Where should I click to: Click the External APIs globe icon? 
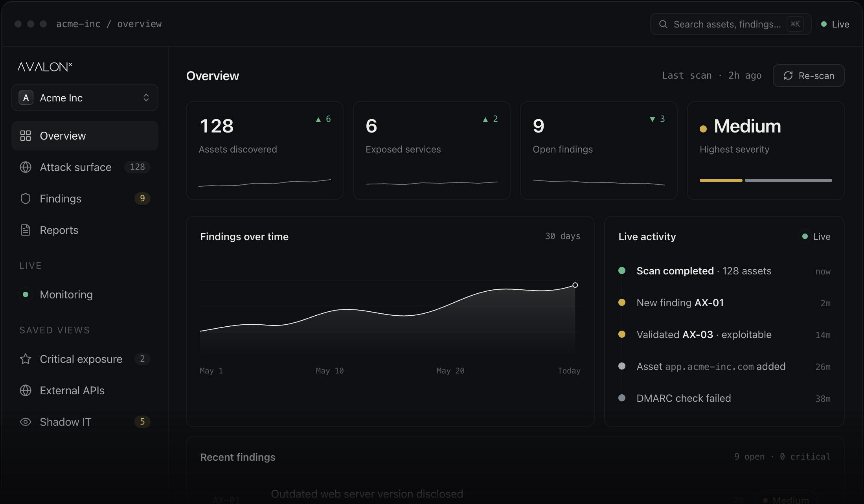pos(26,390)
